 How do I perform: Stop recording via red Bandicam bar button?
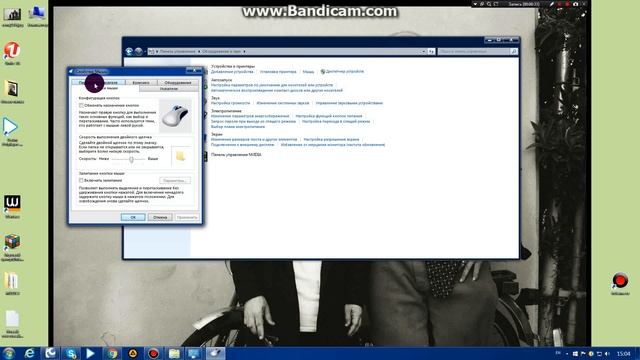point(567,4)
